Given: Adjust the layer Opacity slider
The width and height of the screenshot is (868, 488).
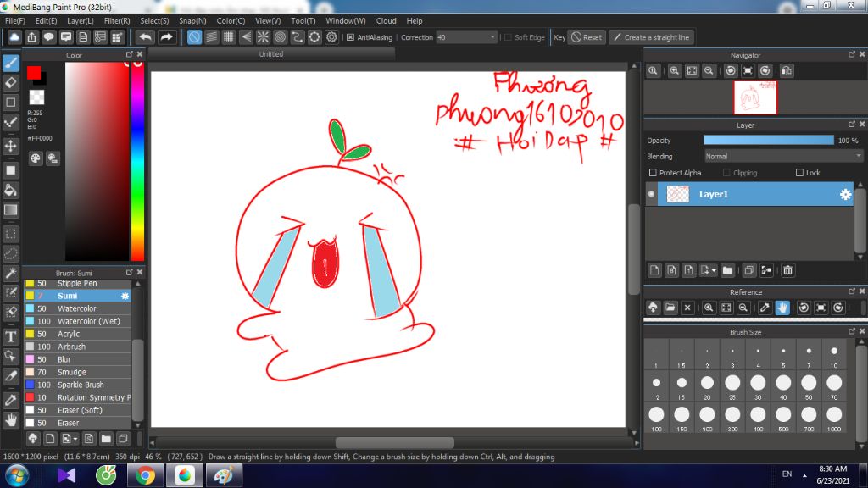Looking at the screenshot, I should pyautogui.click(x=768, y=141).
